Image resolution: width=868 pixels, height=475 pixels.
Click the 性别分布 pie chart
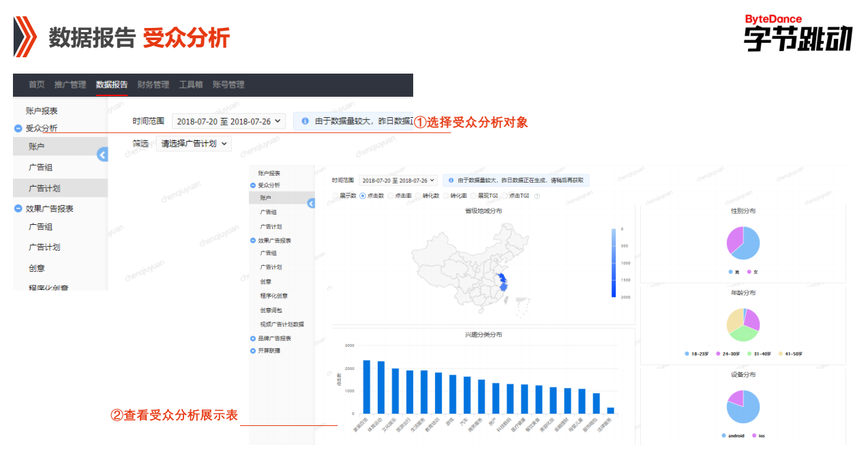click(x=743, y=244)
